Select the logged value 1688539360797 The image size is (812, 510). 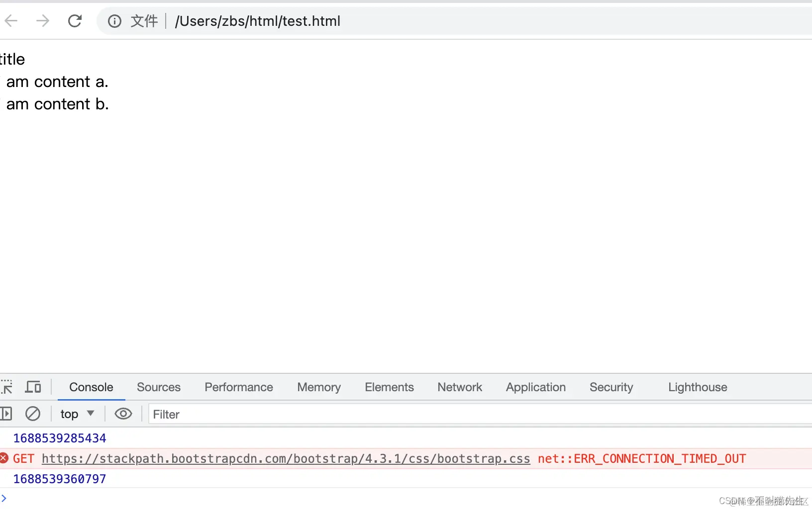tap(60, 479)
